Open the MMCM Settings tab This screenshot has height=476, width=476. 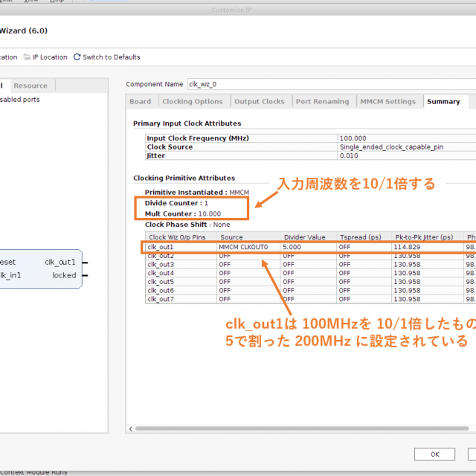point(387,102)
